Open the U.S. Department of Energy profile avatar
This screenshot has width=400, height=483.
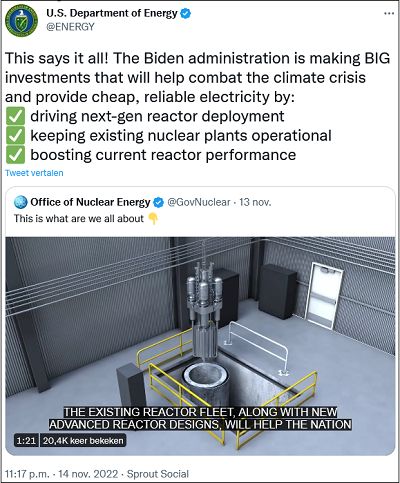point(21,20)
